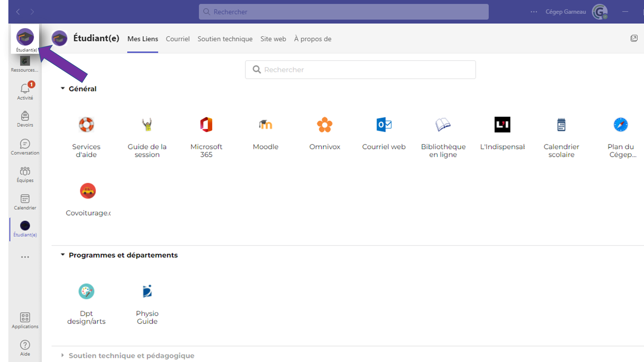Open Courriel web Outlook icon
The height and width of the screenshot is (362, 644).
coord(384,125)
